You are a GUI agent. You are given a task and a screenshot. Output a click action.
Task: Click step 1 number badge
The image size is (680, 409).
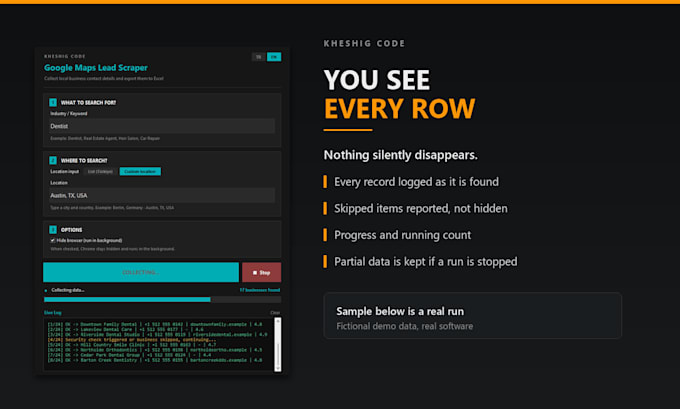(x=53, y=102)
